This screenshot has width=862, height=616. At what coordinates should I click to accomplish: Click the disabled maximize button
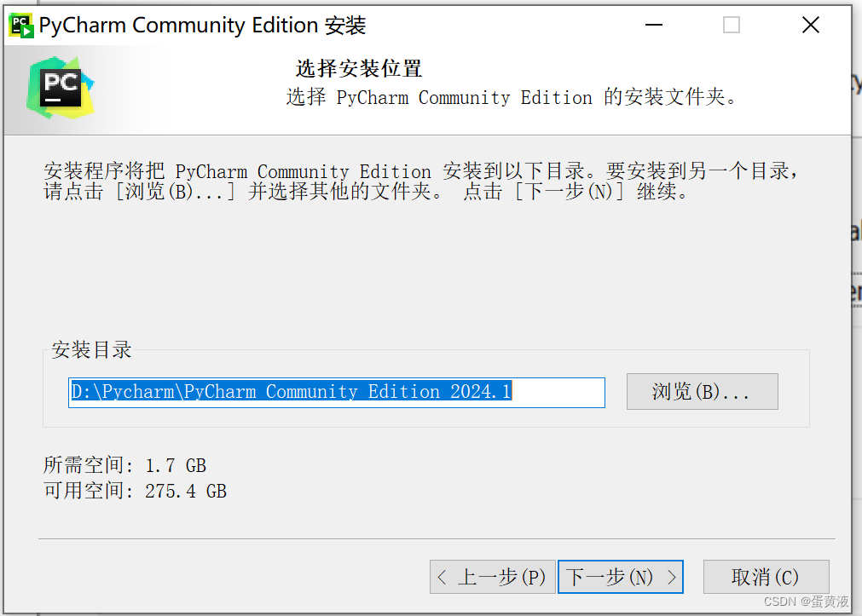point(732,25)
